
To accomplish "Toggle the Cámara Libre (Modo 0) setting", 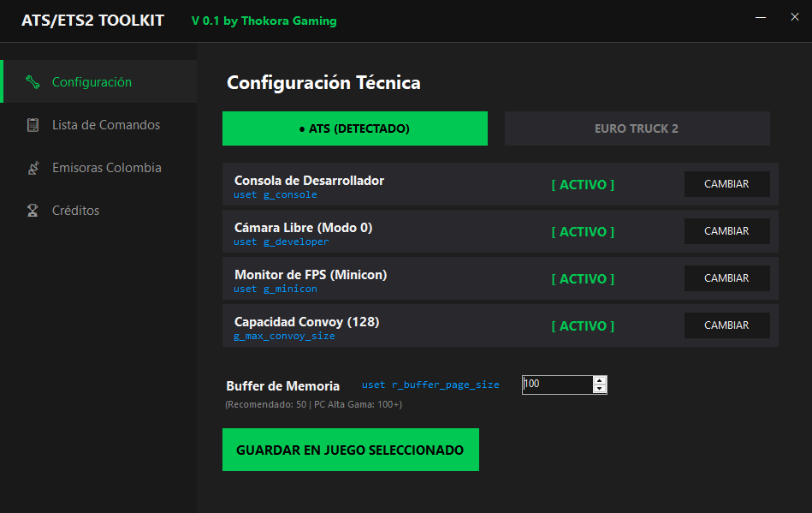I will [x=726, y=230].
